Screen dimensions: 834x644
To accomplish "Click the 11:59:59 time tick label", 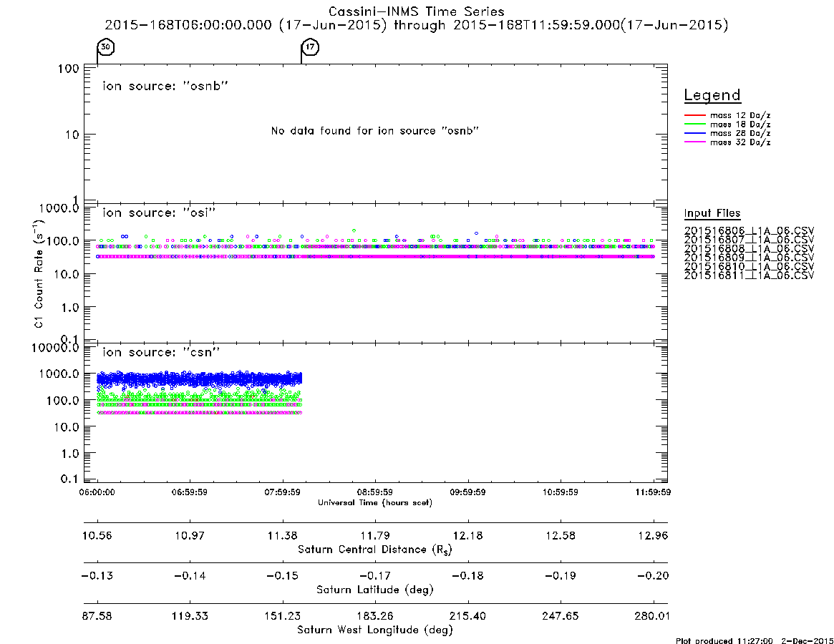I will pos(653,492).
